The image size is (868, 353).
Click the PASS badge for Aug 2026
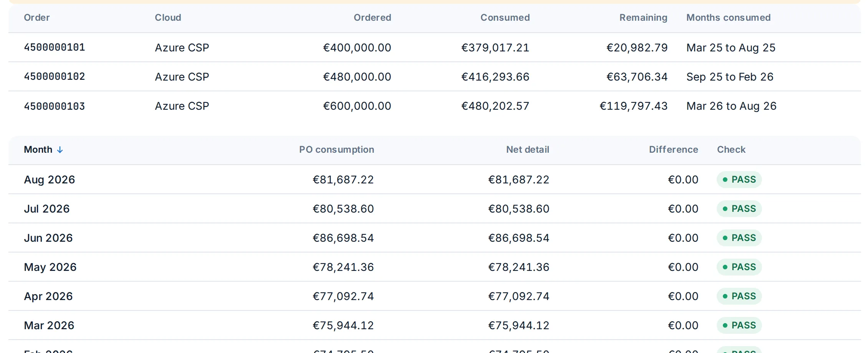[739, 180]
